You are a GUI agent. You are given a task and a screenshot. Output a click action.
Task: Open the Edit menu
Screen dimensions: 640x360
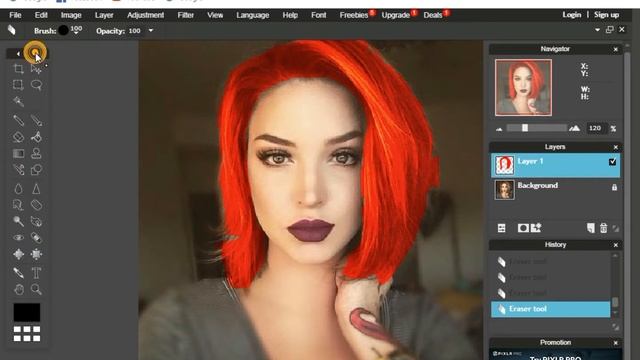coord(41,15)
